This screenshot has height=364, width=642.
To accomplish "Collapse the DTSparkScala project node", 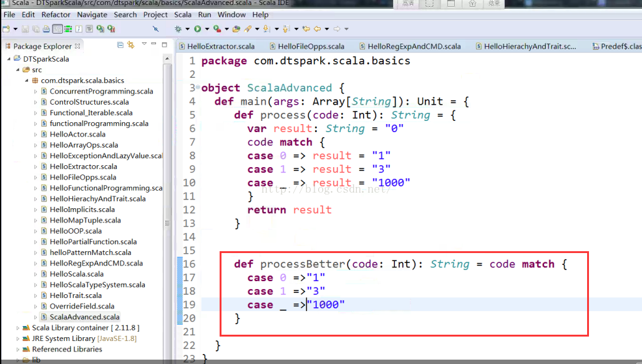I will 9,59.
